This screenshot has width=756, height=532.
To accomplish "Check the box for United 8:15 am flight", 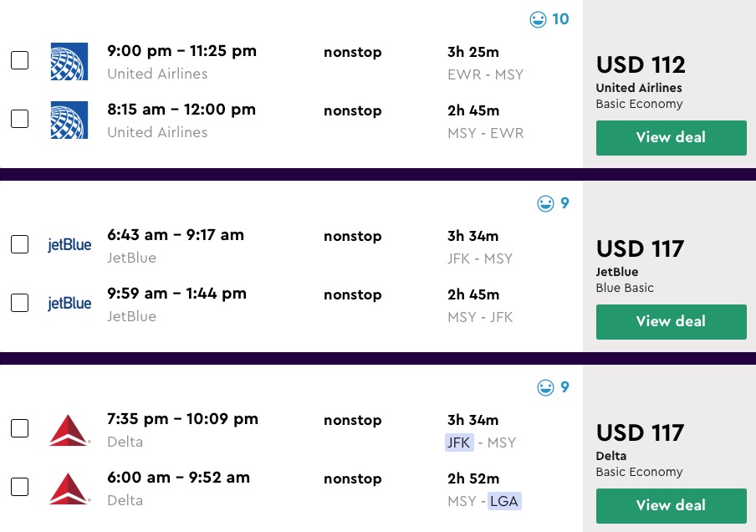I will pos(19,119).
